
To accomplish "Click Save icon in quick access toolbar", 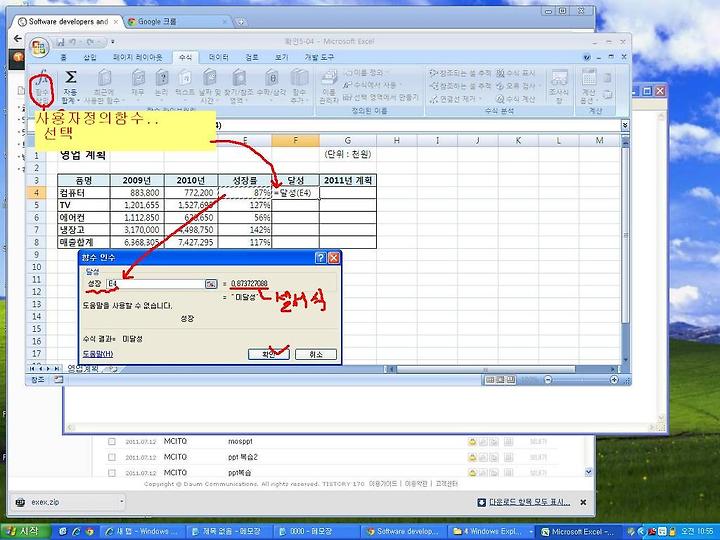I will [x=60, y=42].
